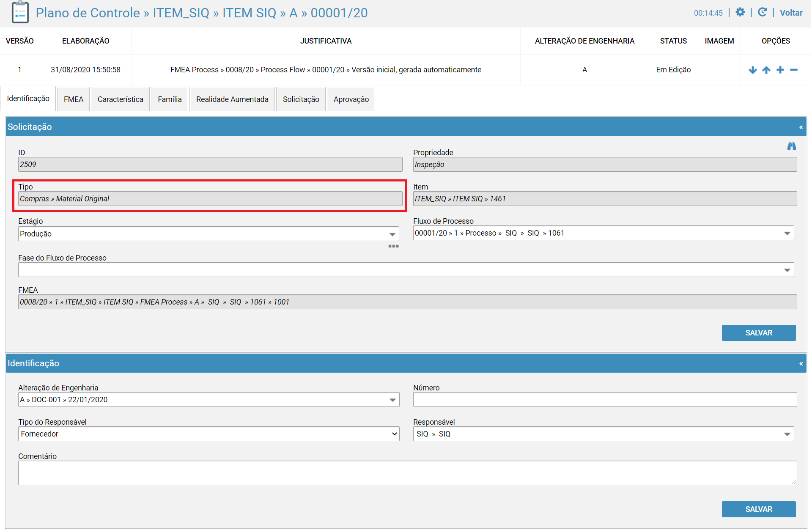812x530 pixels.
Task: Collapse the Solicitação section panel
Action: pyautogui.click(x=801, y=127)
